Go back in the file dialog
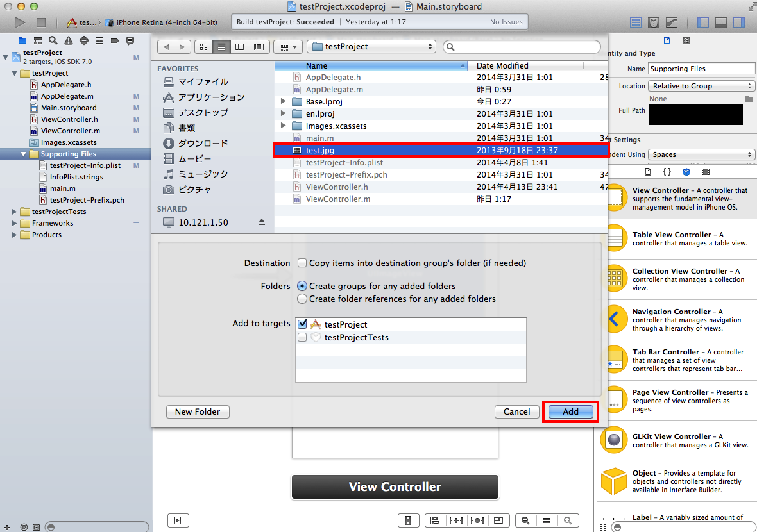The width and height of the screenshot is (757, 532). [x=166, y=47]
